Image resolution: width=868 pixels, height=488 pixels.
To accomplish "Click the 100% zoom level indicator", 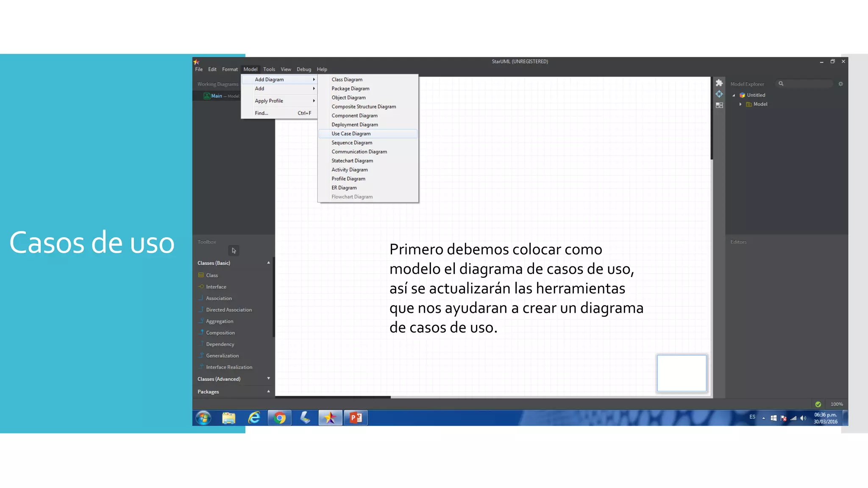I will pyautogui.click(x=837, y=404).
